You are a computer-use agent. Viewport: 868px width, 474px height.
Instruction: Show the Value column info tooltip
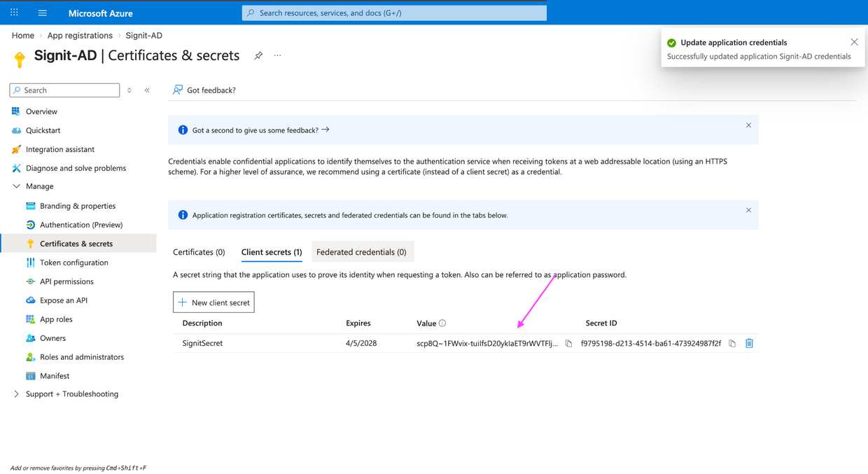pos(442,323)
